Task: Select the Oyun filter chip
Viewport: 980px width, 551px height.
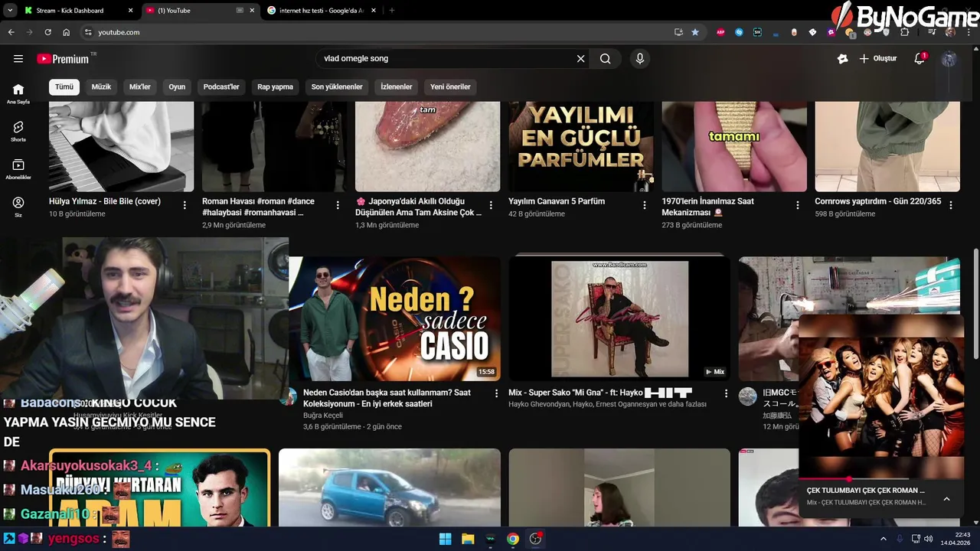Action: [177, 86]
